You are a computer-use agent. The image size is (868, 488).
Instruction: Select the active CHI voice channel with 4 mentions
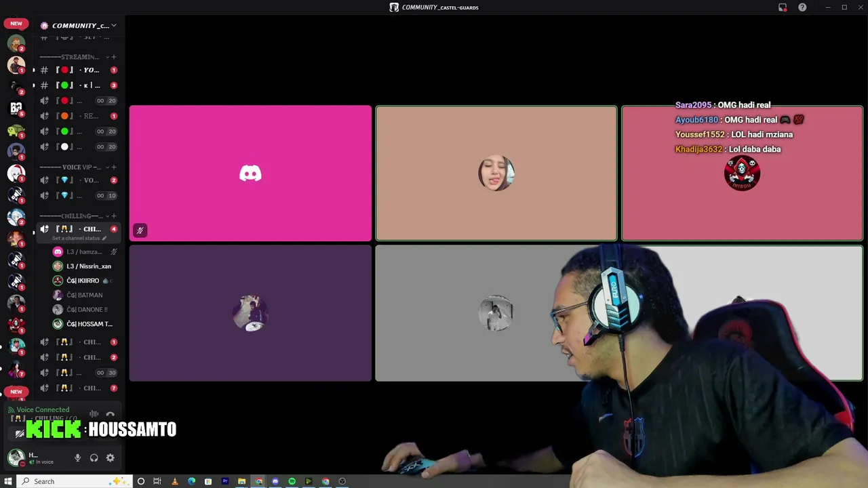tap(79, 229)
